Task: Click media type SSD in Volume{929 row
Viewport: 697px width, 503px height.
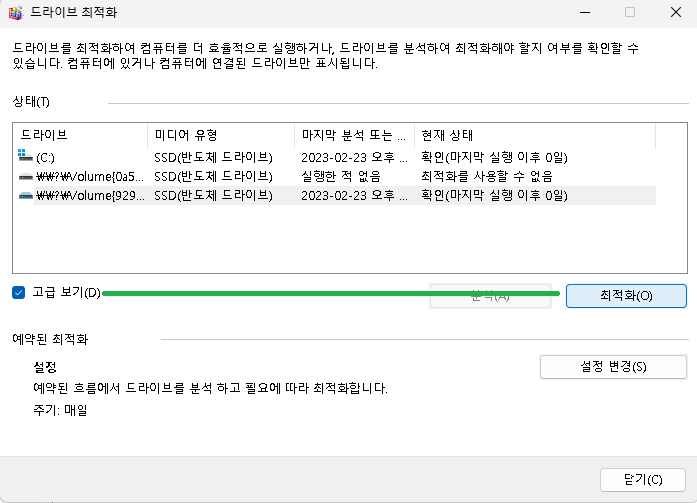Action: [x=213, y=196]
